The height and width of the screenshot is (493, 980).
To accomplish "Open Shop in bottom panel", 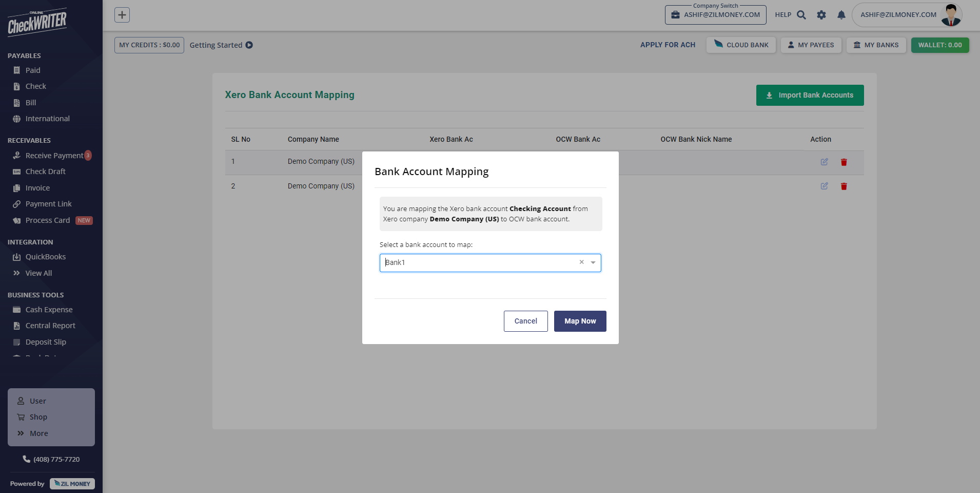I will 38,417.
